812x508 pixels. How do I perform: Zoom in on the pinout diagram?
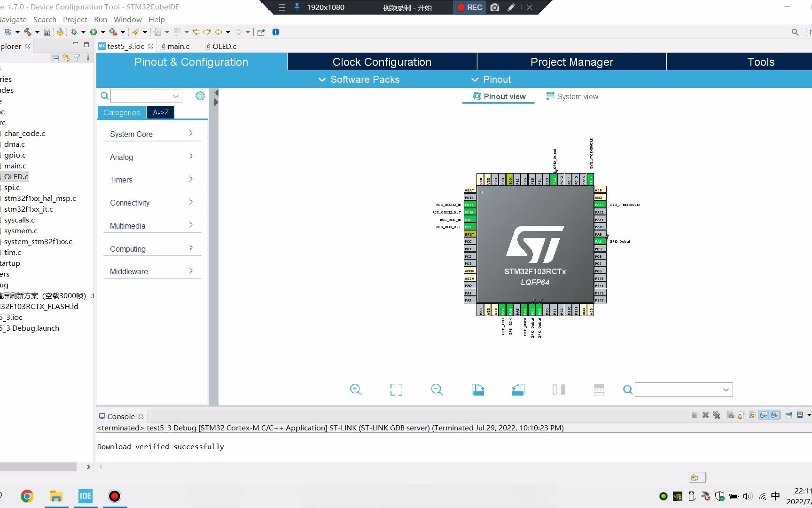tap(356, 389)
